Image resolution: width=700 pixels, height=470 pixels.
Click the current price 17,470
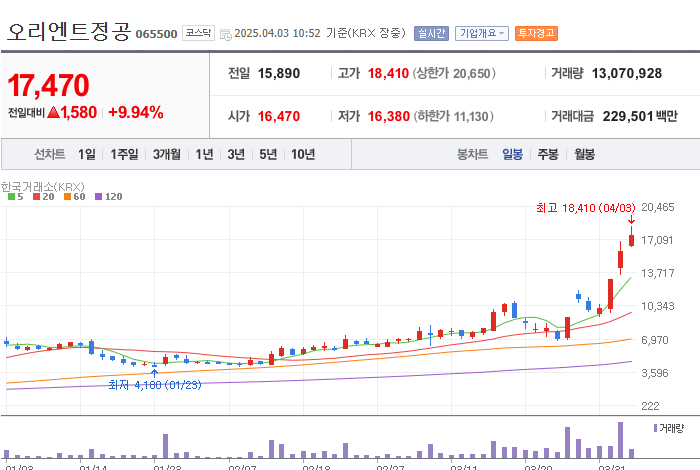(48, 85)
